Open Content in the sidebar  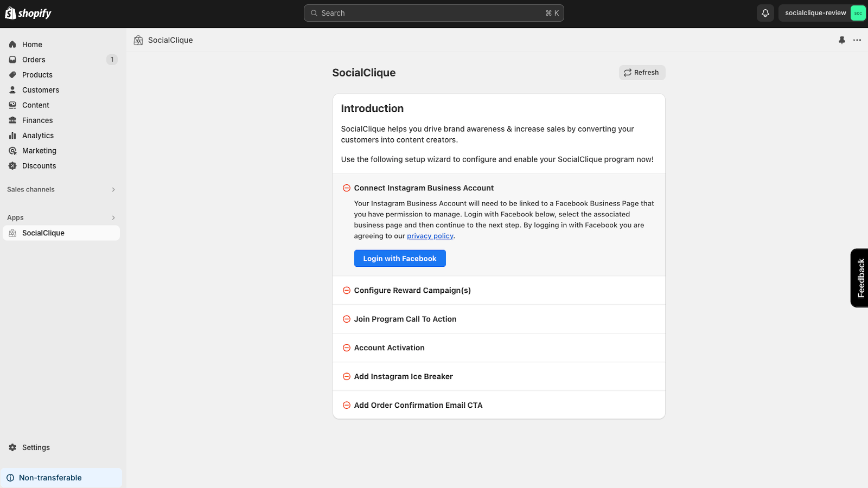pos(61,105)
